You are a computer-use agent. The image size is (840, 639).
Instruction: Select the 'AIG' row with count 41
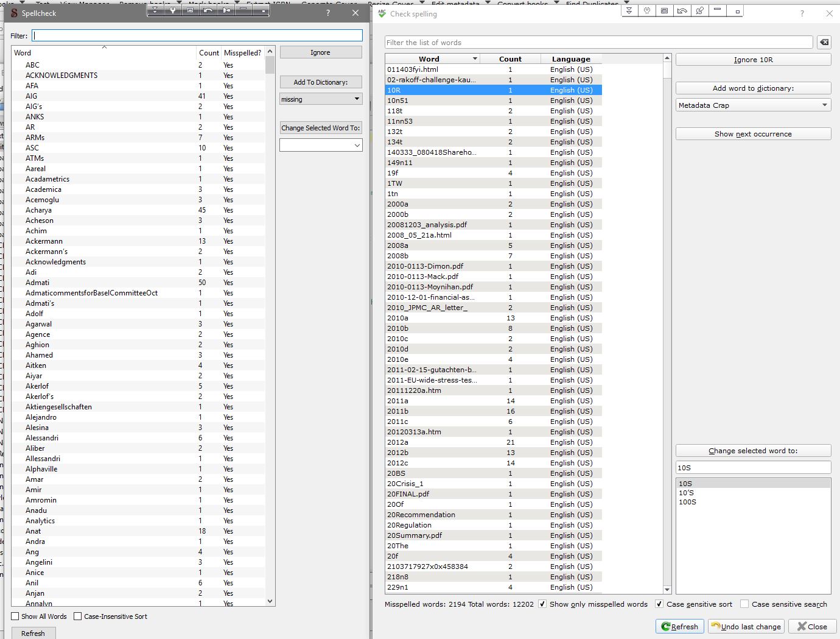pyautogui.click(x=138, y=96)
